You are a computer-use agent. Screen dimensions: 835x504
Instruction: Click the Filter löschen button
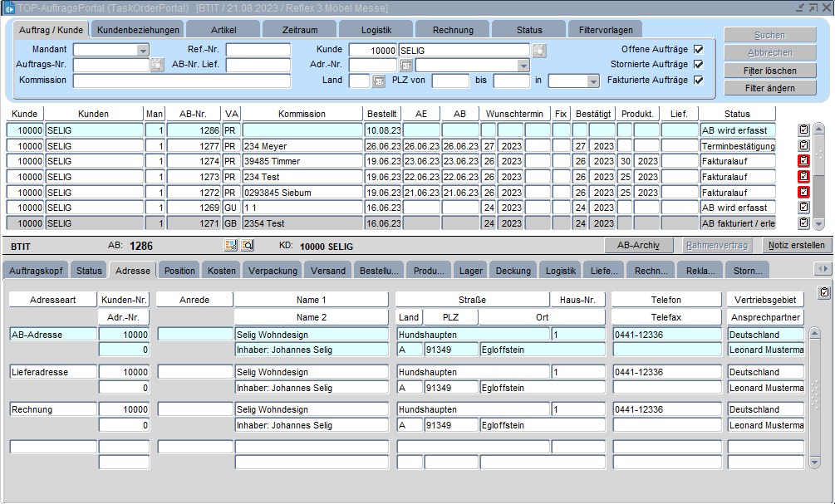click(769, 71)
